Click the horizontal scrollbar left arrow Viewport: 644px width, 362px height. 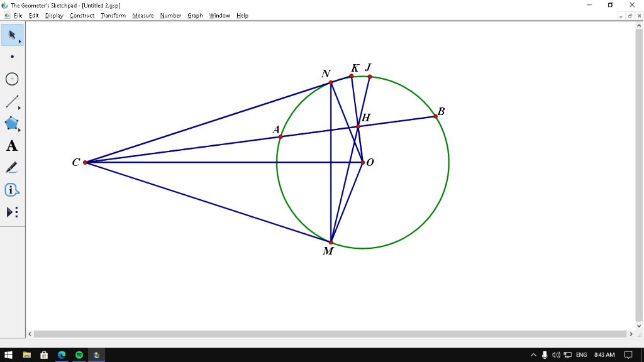pyautogui.click(x=30, y=334)
